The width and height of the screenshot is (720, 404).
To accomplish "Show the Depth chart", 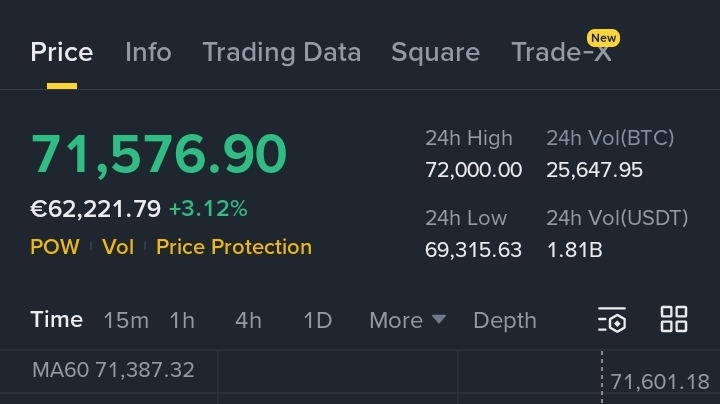I will tap(505, 320).
